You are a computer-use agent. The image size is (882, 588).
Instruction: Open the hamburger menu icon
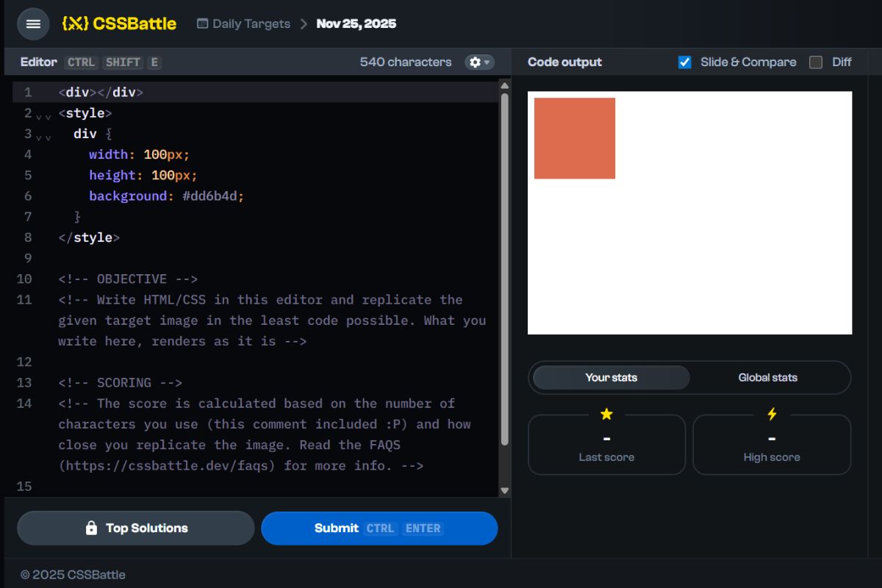(32, 24)
